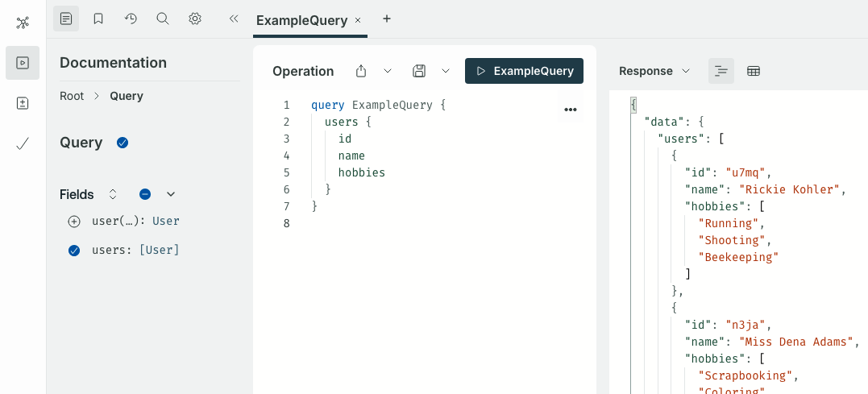The height and width of the screenshot is (394, 868).
Task: Open the operation history icon
Action: [x=131, y=19]
